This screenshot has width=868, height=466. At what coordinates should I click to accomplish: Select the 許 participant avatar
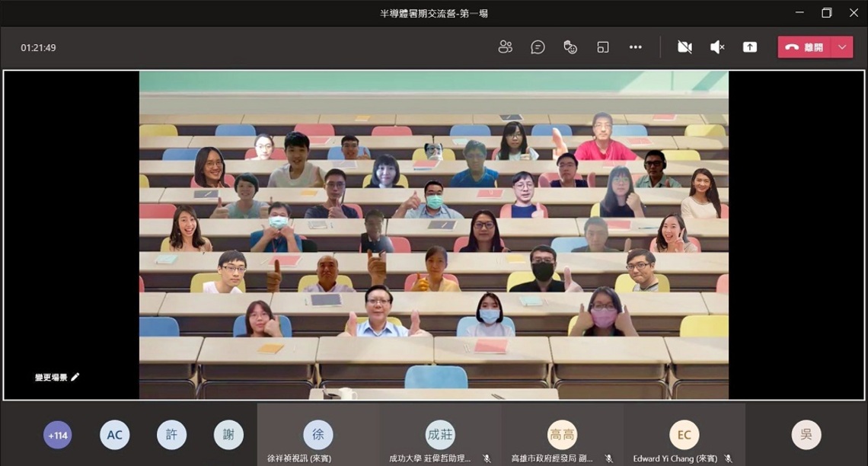coord(171,435)
